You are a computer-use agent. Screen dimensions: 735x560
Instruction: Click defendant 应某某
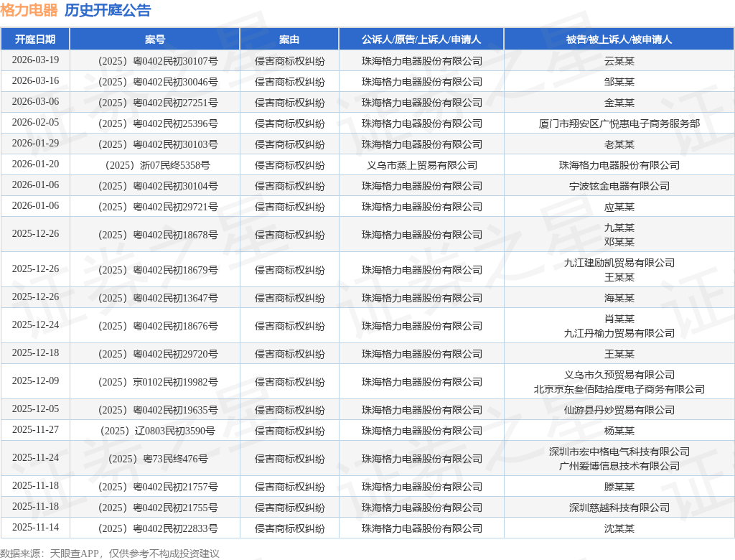(619, 207)
